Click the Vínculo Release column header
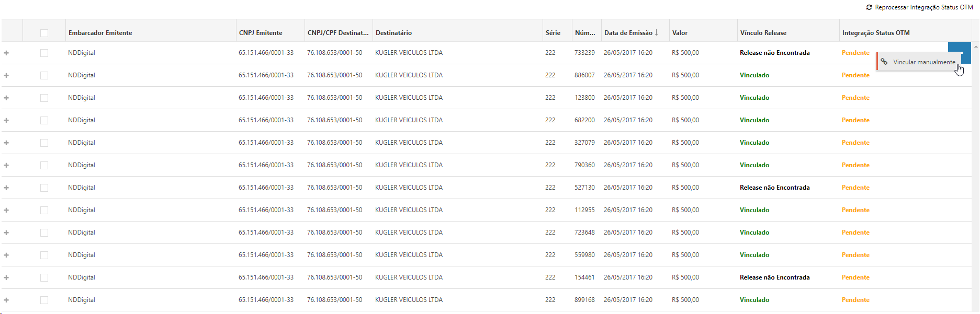Image resolution: width=980 pixels, height=314 pixels. click(763, 33)
